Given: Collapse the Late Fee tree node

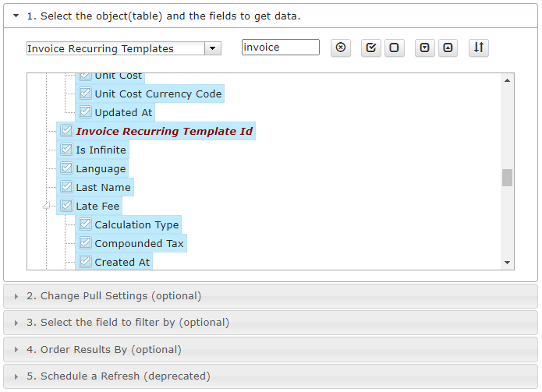Looking at the screenshot, I should tap(46, 206).
